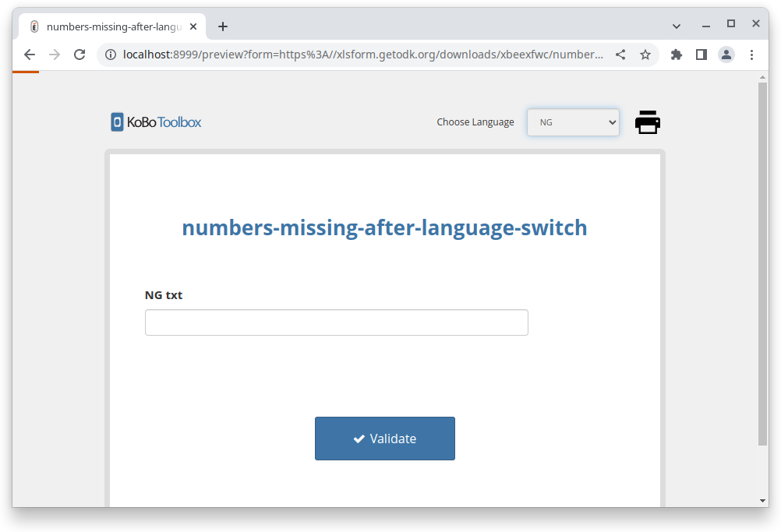
Task: Open the Choose Language dropdown showing NG
Action: [574, 122]
